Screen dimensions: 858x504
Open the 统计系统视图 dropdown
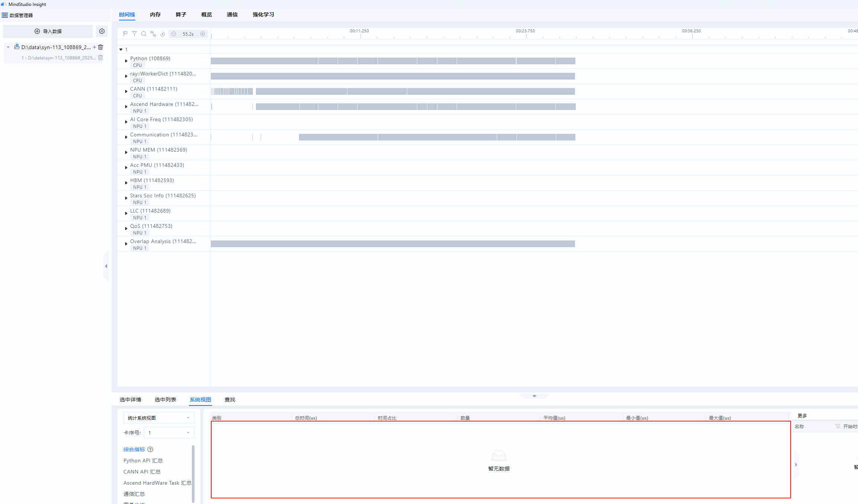(x=159, y=418)
